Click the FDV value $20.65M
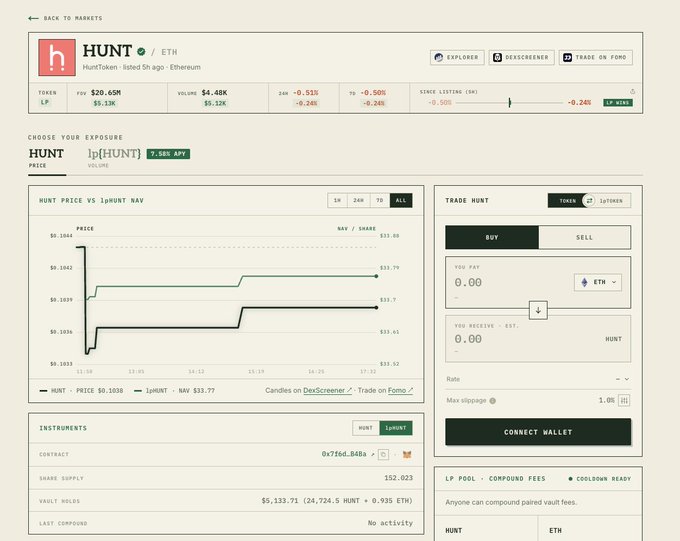The width and height of the screenshot is (680, 541). [106, 93]
